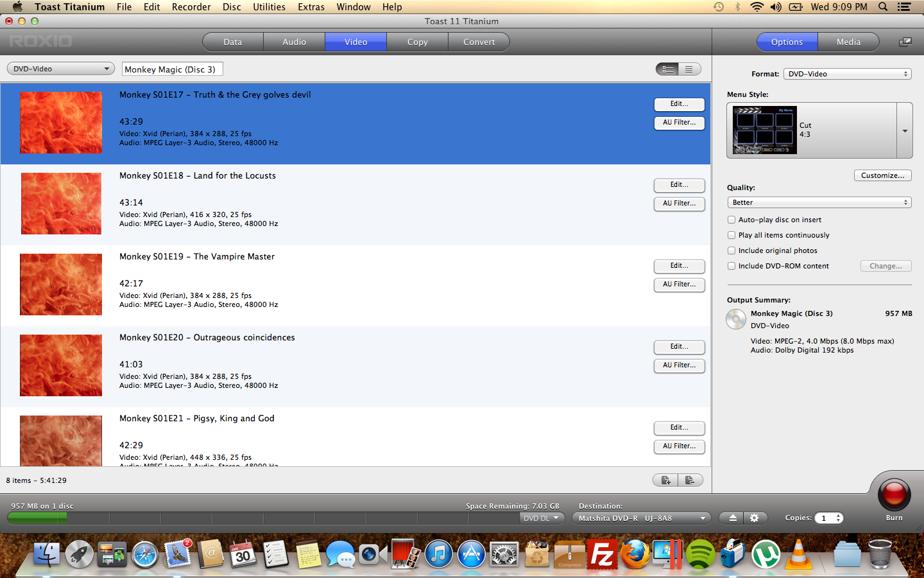Click Edit for The Vampire Master
The image size is (924, 578).
[679, 266]
